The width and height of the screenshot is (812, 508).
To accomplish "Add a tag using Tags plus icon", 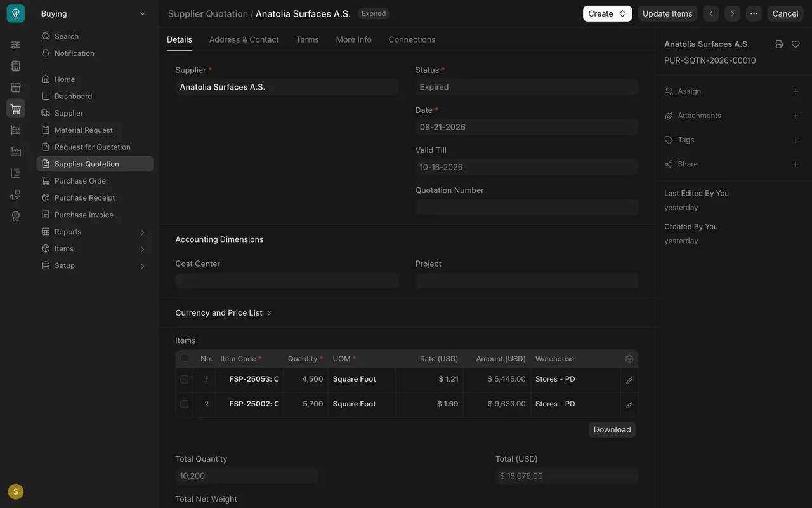I will tap(796, 140).
